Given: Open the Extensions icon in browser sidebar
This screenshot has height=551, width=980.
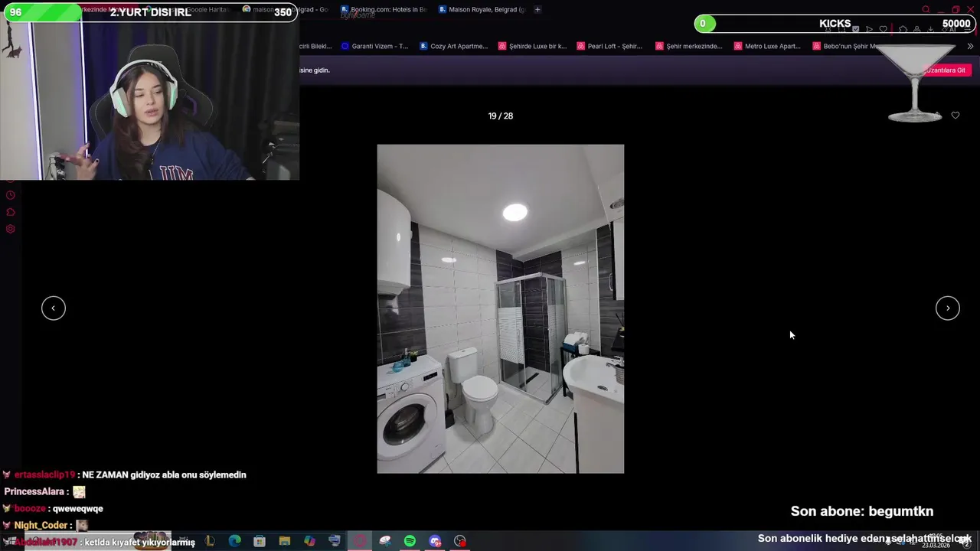Looking at the screenshot, I should 11,212.
